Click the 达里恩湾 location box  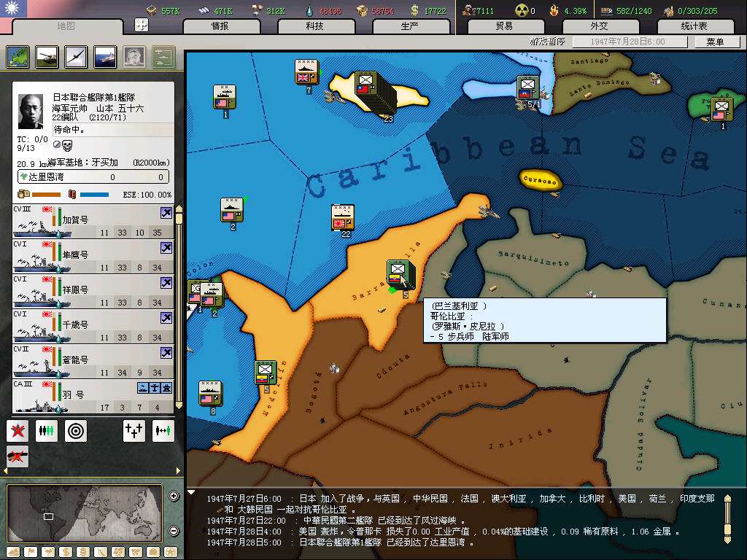pos(93,177)
